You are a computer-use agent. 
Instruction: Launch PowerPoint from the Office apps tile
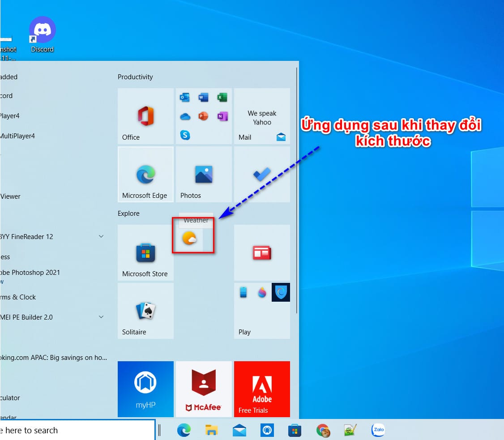(203, 116)
